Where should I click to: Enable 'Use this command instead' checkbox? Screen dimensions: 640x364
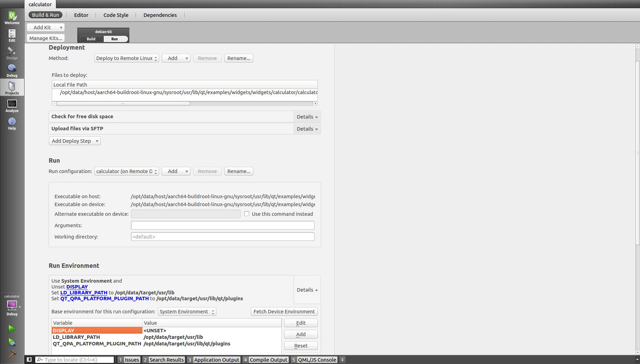247,214
